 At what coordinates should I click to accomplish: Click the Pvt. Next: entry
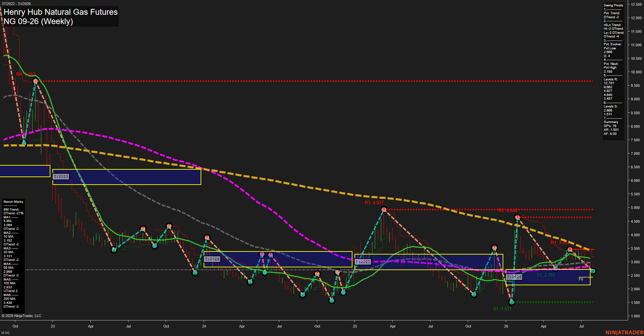click(611, 64)
